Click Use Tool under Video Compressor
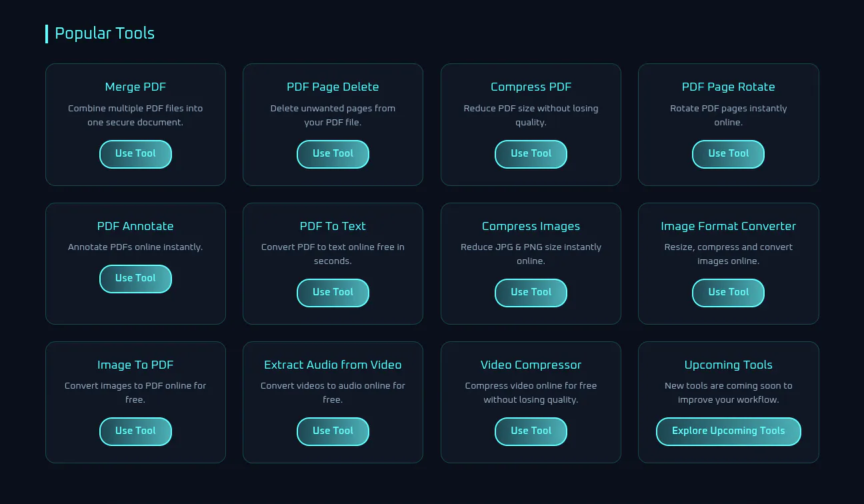 (x=531, y=431)
